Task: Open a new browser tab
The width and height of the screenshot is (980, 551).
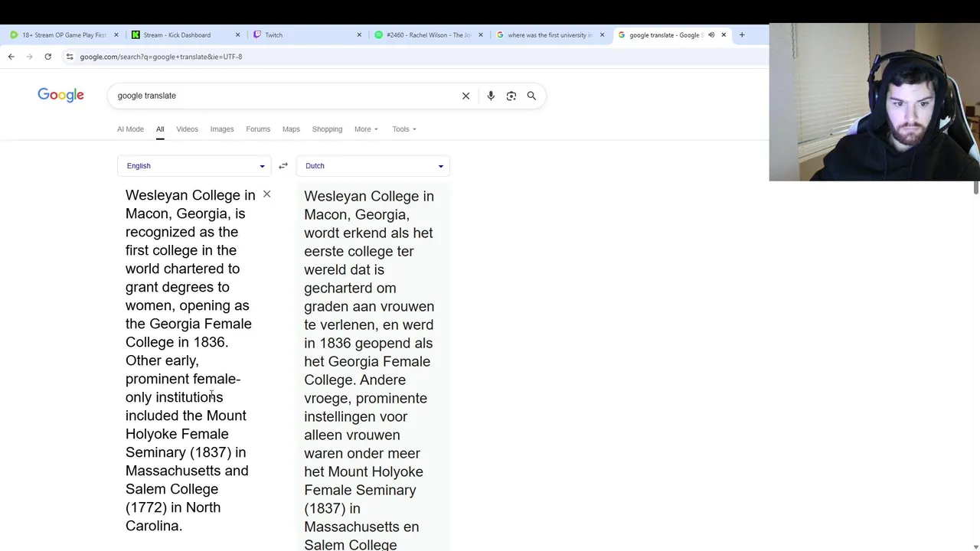Action: (x=742, y=35)
